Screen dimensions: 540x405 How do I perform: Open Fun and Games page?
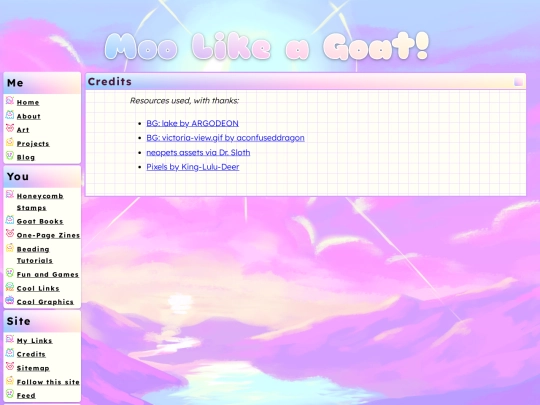point(48,274)
